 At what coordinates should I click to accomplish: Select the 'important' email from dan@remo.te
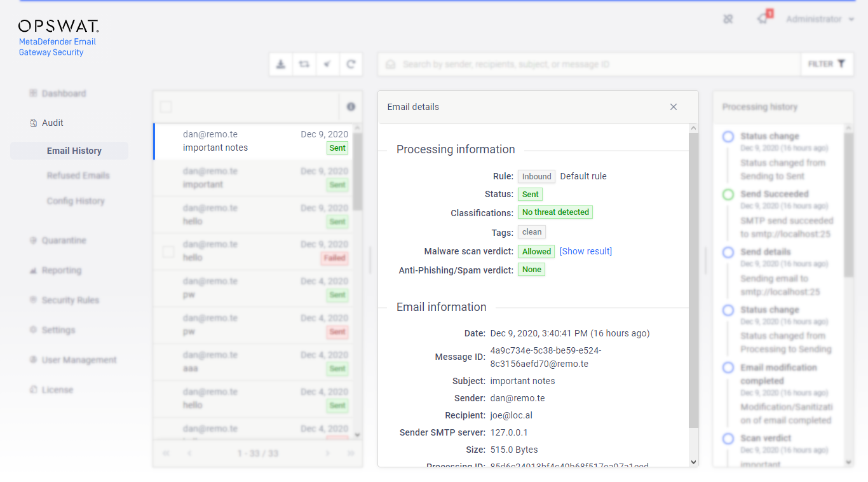click(253, 178)
